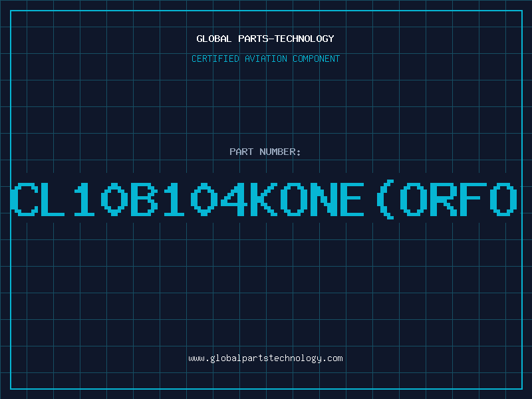The image size is (532, 399).
Task: Select part number CL10B104KONE(ORFO
Action: pos(264,199)
